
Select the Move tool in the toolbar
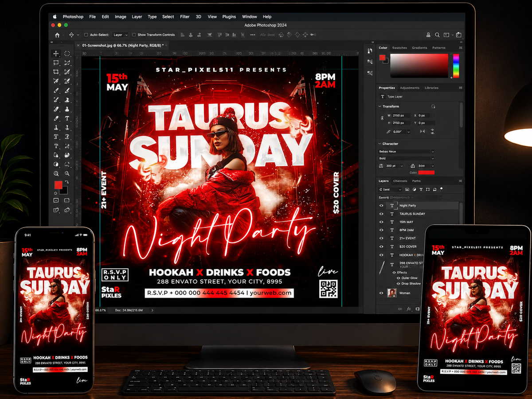click(56, 53)
